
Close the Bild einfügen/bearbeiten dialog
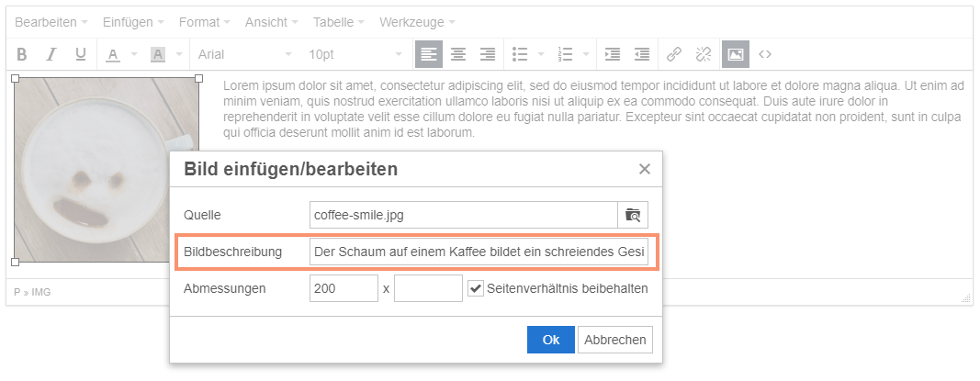(645, 169)
